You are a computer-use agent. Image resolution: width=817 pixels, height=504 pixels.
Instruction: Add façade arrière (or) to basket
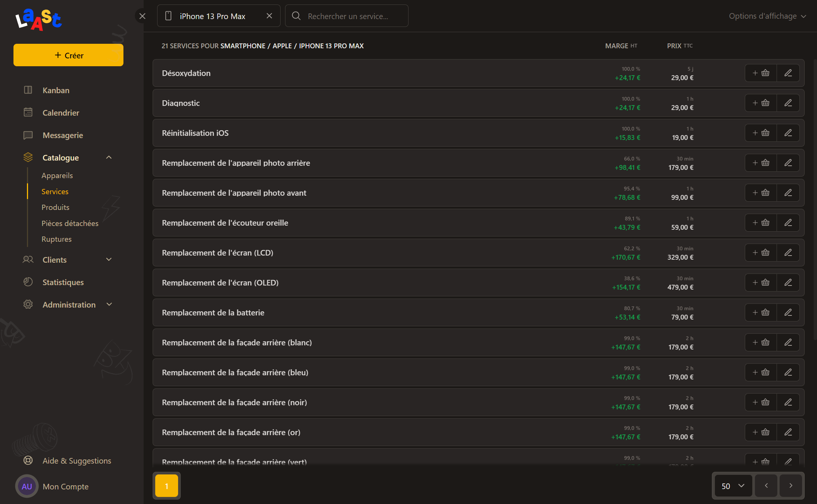coord(761,432)
